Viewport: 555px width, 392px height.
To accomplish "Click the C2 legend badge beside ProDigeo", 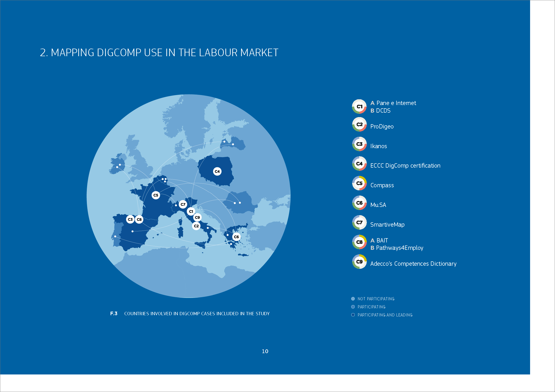I will pos(359,125).
